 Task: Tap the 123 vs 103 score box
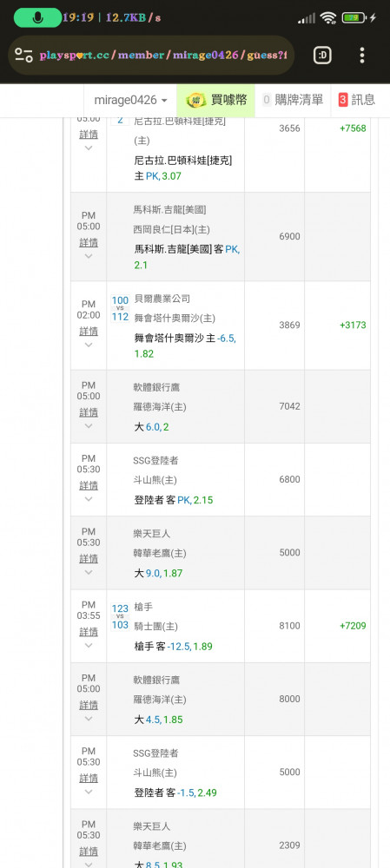120,616
